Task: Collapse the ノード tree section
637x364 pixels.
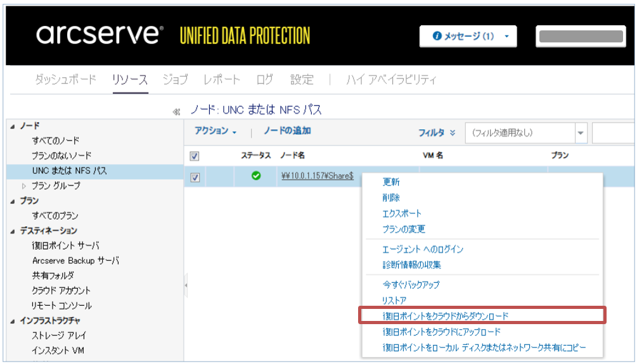Action: 13,127
